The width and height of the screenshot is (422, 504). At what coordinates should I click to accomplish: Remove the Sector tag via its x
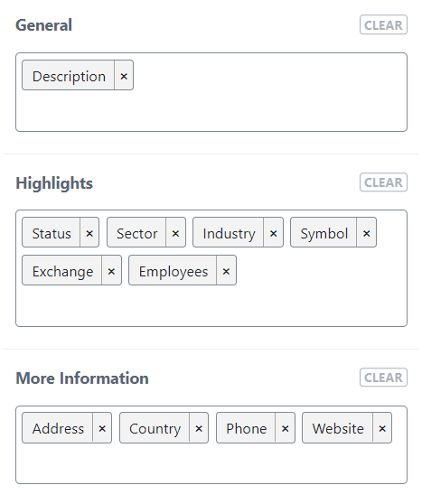point(175,232)
